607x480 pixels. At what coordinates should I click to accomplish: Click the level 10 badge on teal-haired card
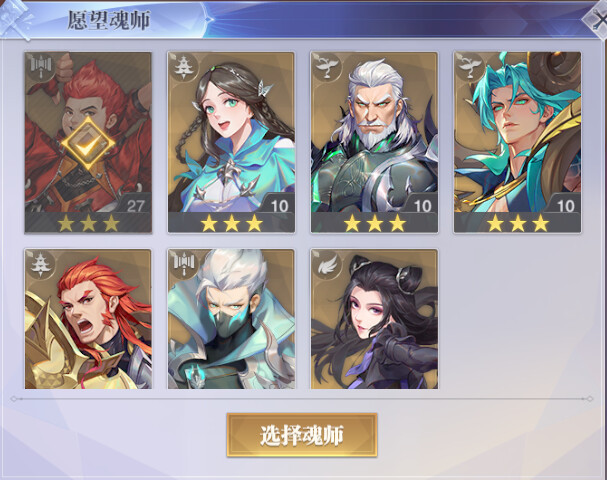565,205
